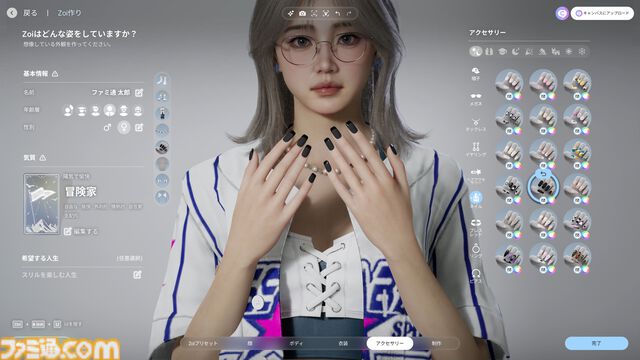Select the メガネ glasses accessory category
The height and width of the screenshot is (360, 640).
[x=476, y=99]
